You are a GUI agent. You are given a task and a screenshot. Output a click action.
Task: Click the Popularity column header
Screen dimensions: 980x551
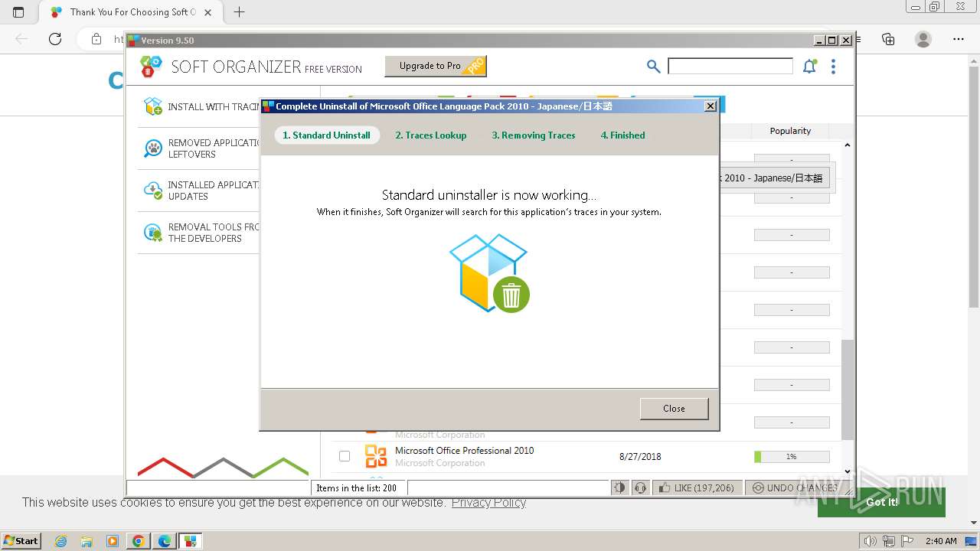coord(790,131)
